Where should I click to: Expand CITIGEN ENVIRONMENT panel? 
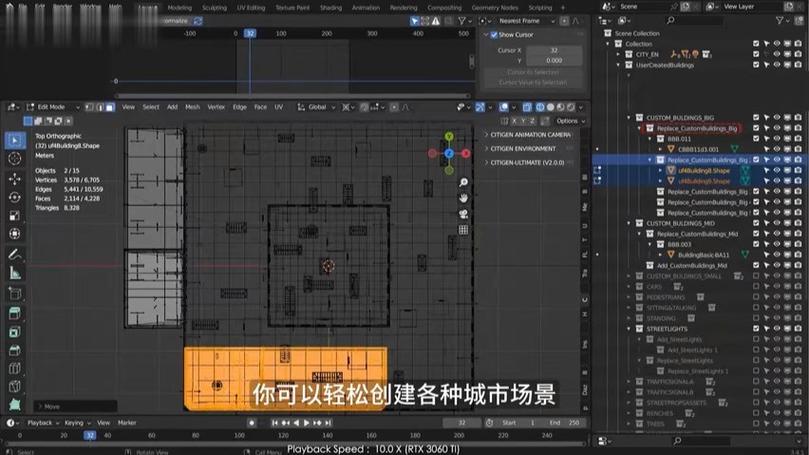coord(530,149)
